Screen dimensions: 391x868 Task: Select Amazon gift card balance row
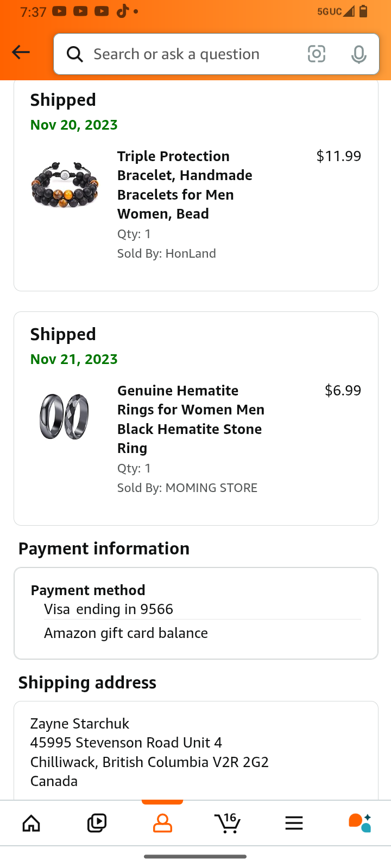[x=126, y=633]
